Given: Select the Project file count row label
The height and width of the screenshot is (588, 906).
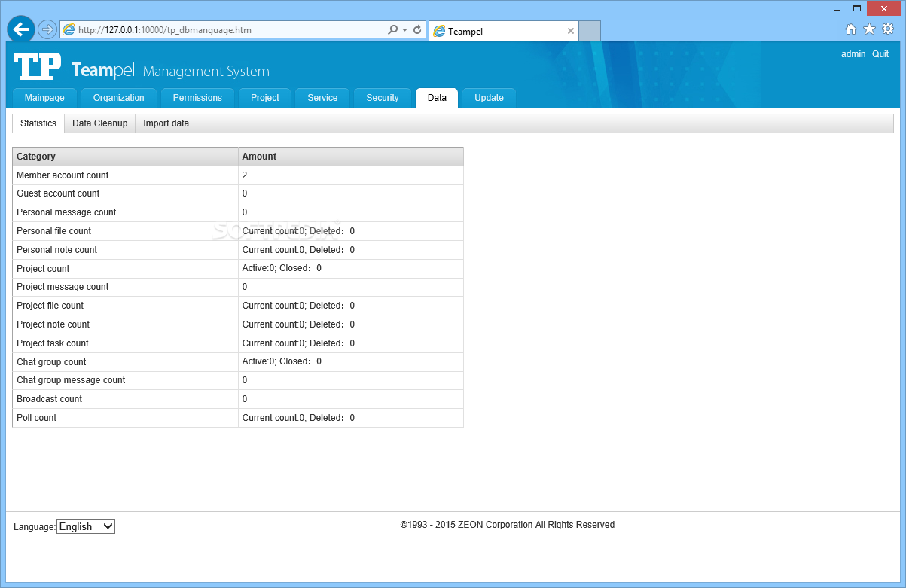Looking at the screenshot, I should [50, 306].
